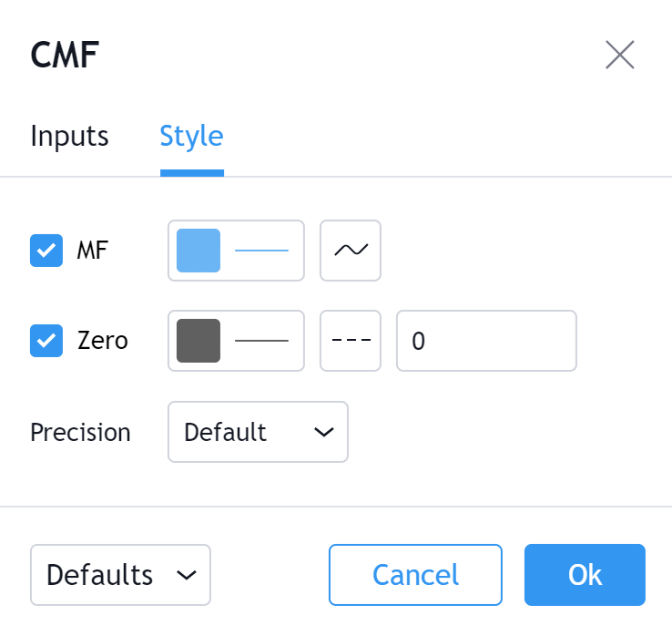The height and width of the screenshot is (636, 672).
Task: Click the MF line thickness preview
Action: pos(262,251)
